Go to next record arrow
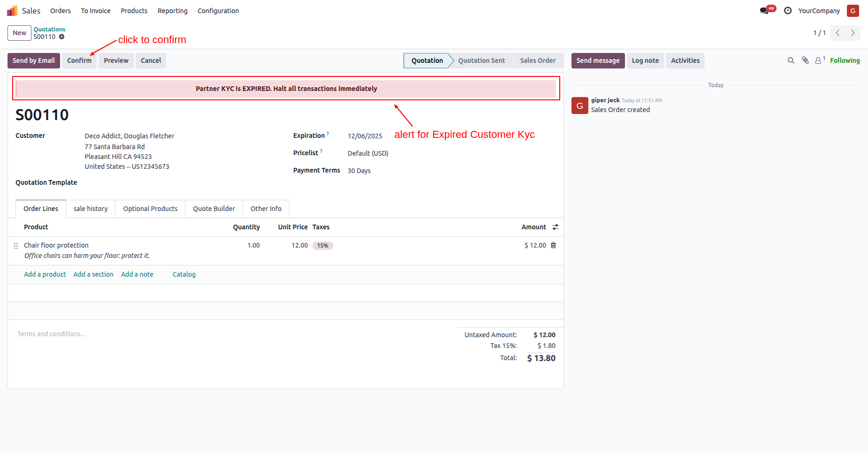This screenshot has width=868, height=453. click(853, 33)
